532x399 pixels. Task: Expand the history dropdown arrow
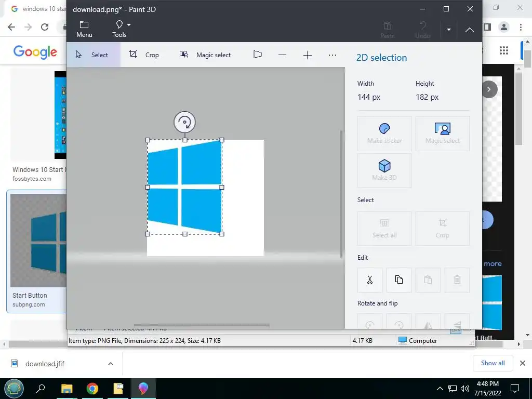[448, 30]
